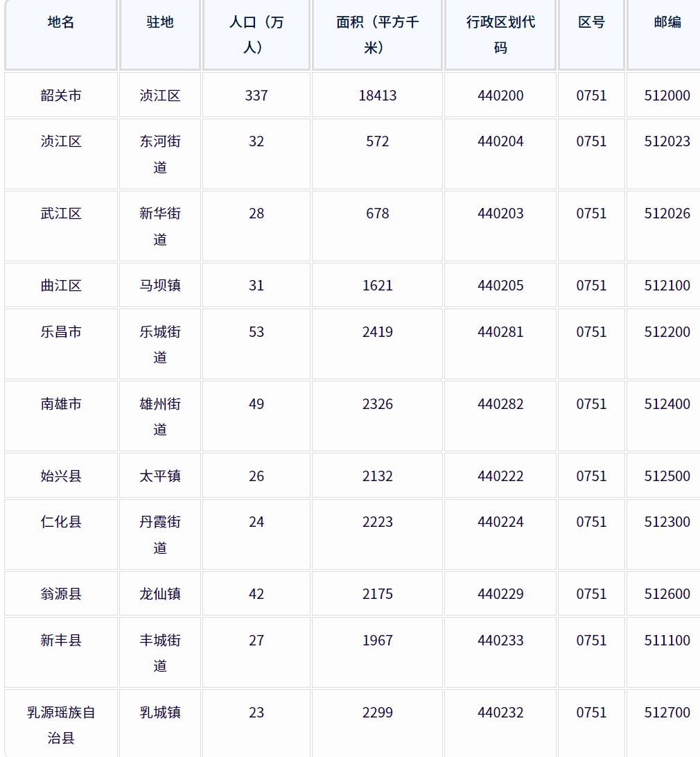This screenshot has height=757, width=700.
Task: Click administrative code 440229
Action: tap(500, 594)
